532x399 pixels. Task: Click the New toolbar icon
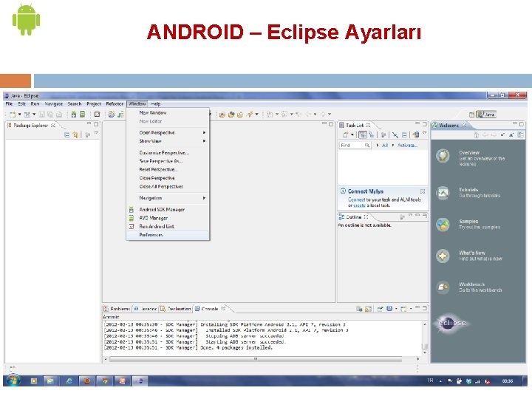13,115
